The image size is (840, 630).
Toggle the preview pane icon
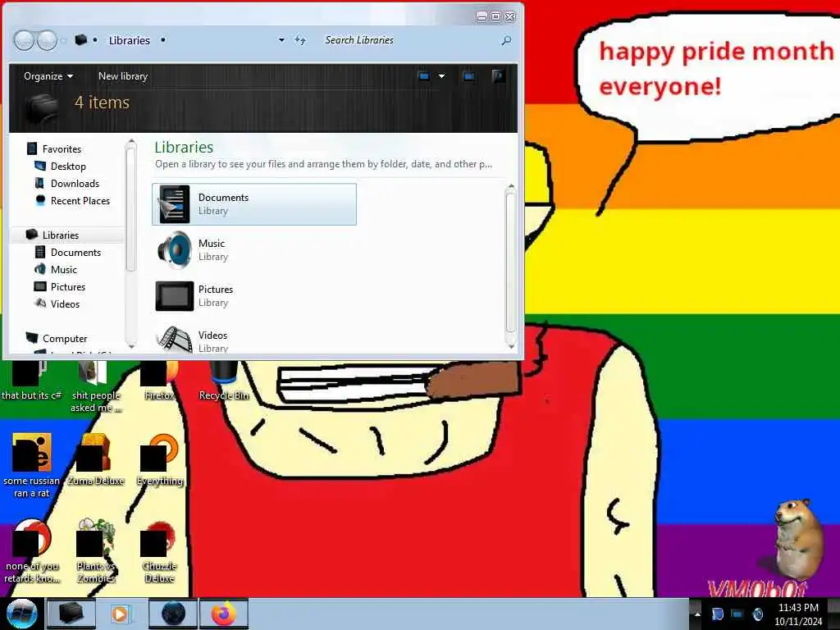coord(468,76)
